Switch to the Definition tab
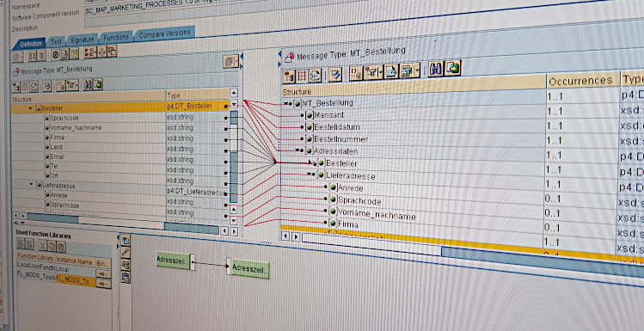 tap(31, 44)
